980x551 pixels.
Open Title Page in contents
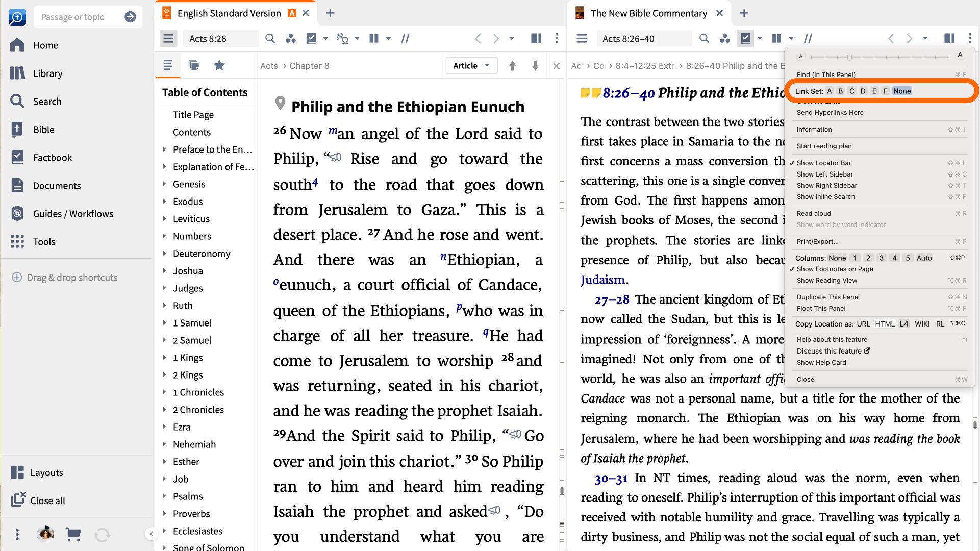(193, 115)
